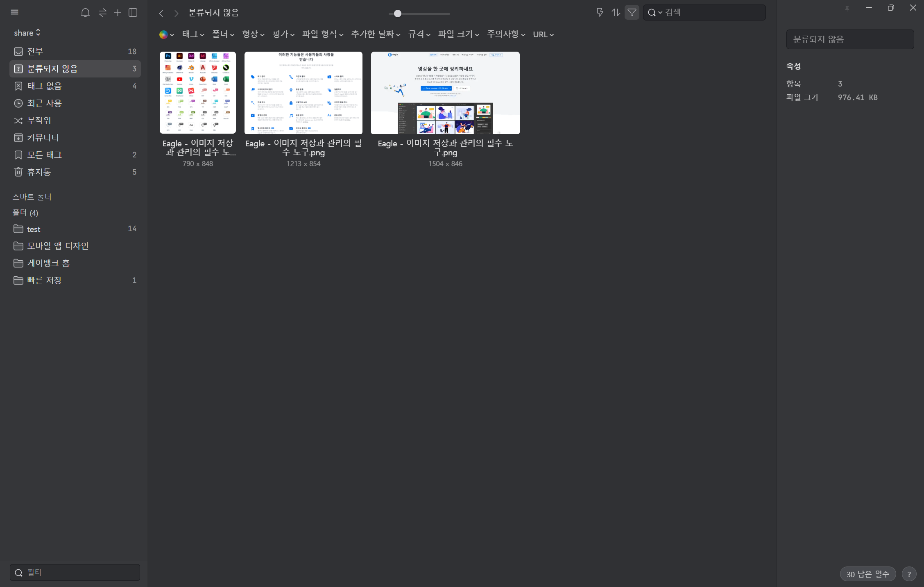The image size is (924, 587).
Task: Open the hamburger menu icon
Action: coord(15,12)
